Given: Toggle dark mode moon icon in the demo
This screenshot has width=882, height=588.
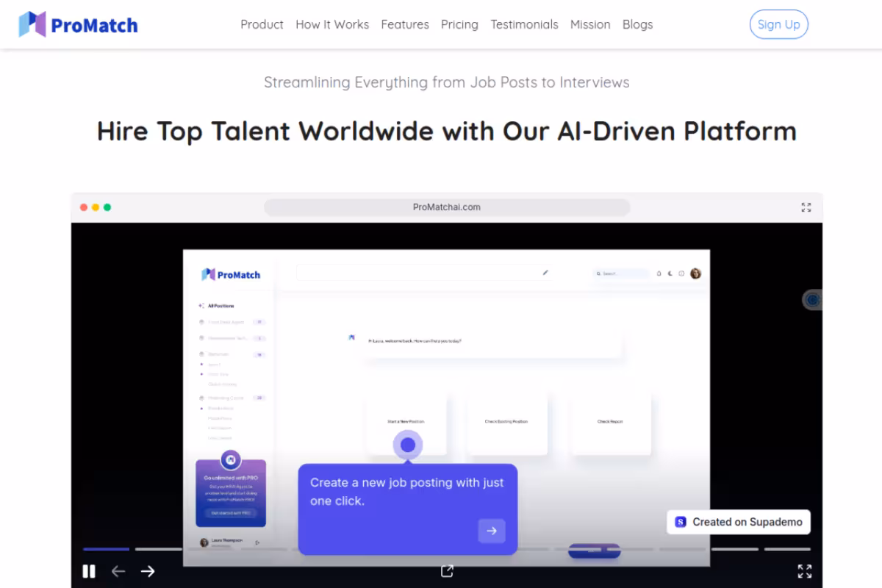Looking at the screenshot, I should click(x=670, y=273).
